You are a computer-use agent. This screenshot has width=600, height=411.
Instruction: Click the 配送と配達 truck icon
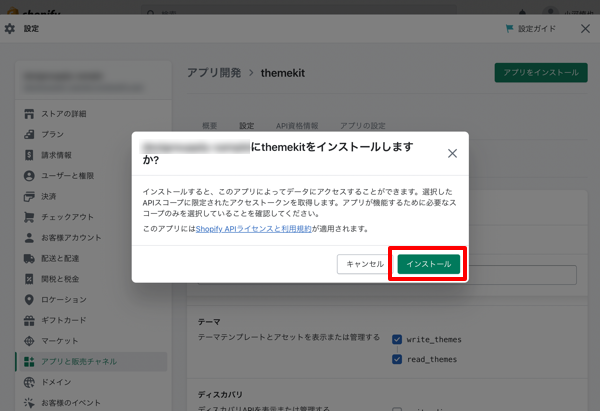coord(29,258)
